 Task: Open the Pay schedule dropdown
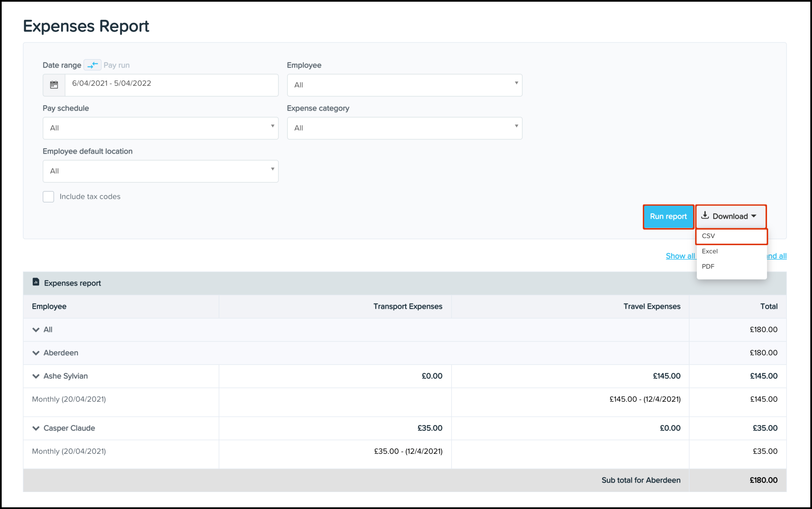point(160,128)
